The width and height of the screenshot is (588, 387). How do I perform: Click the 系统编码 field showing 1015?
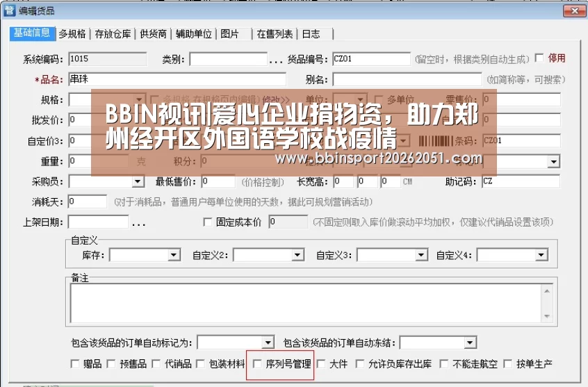pyautogui.click(x=108, y=59)
